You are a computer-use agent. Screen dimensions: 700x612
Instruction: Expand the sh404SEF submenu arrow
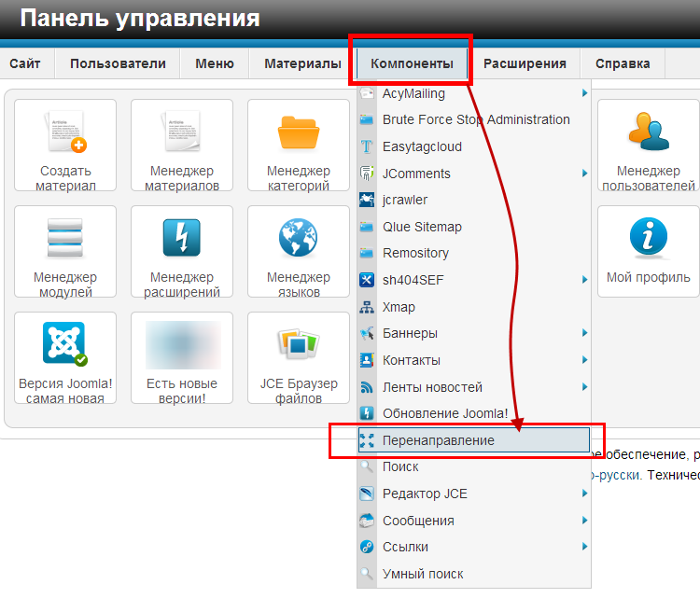pyautogui.click(x=584, y=280)
